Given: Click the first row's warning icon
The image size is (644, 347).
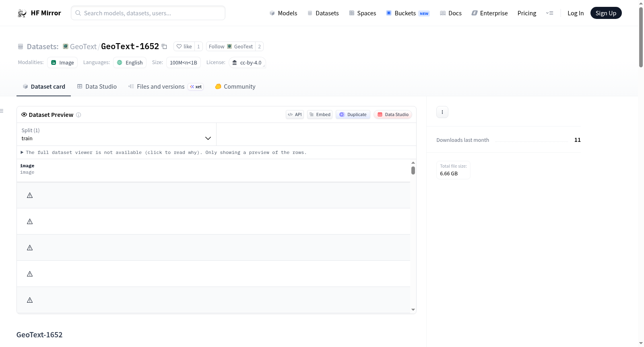Looking at the screenshot, I should pyautogui.click(x=30, y=195).
